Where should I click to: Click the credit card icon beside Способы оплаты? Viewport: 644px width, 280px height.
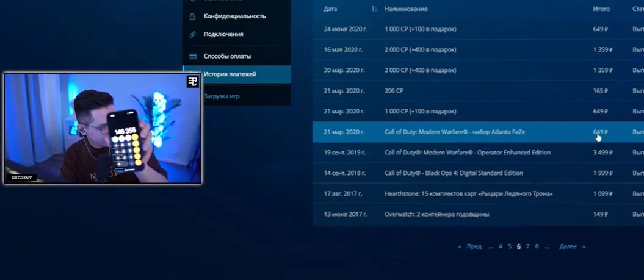192,56
